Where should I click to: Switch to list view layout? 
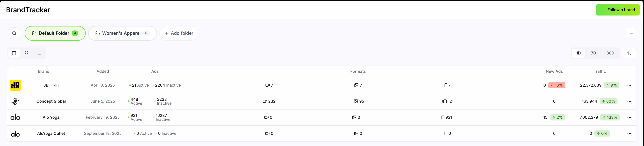click(x=39, y=53)
